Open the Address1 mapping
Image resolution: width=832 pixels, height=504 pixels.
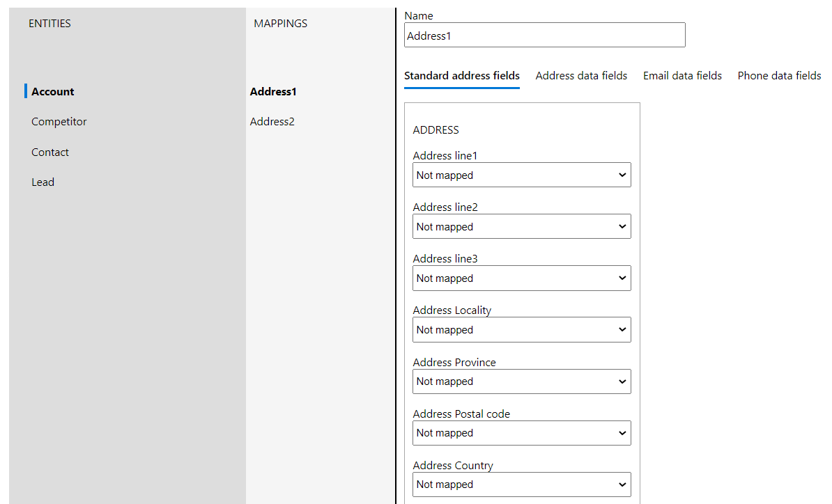[273, 91]
